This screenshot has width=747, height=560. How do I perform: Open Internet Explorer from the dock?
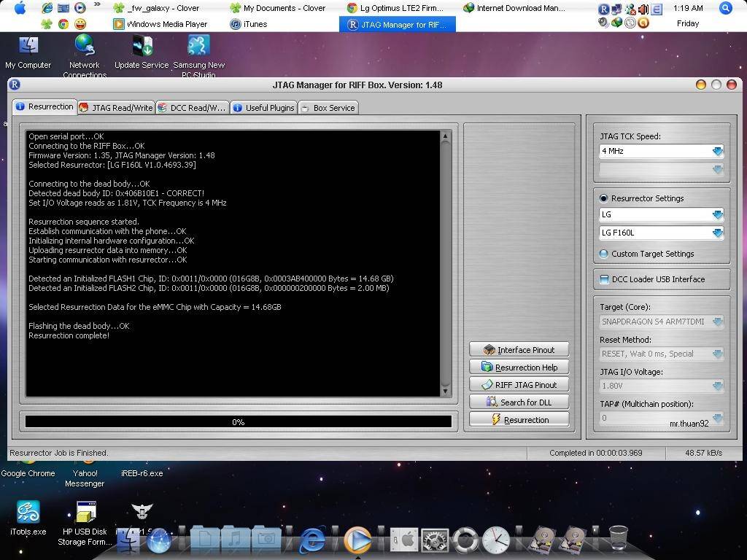[312, 539]
